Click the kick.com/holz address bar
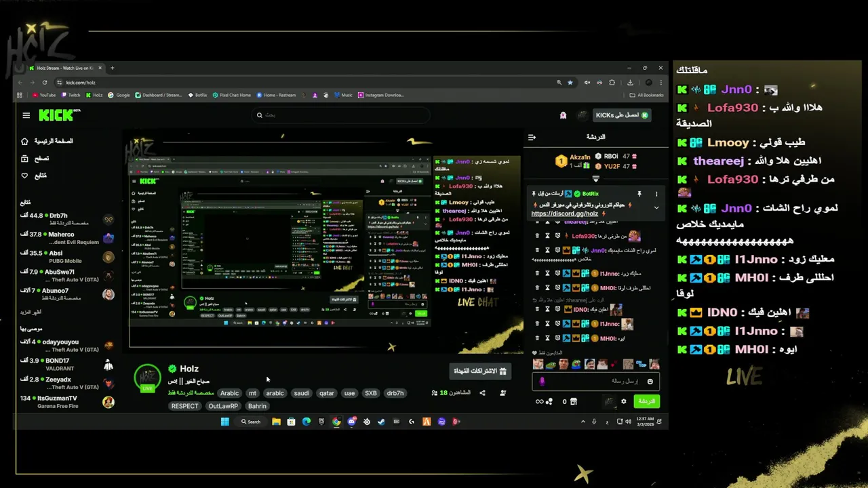The height and width of the screenshot is (488, 868). 305,82
